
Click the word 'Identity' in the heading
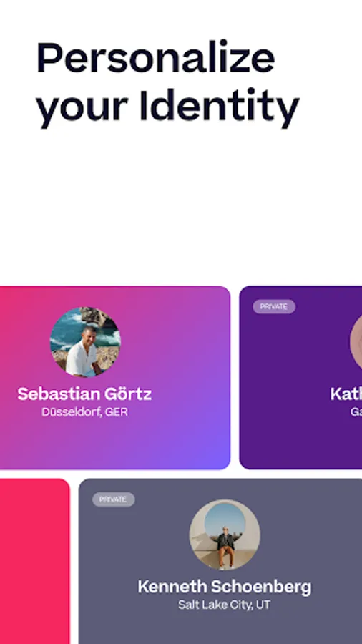pyautogui.click(x=220, y=106)
